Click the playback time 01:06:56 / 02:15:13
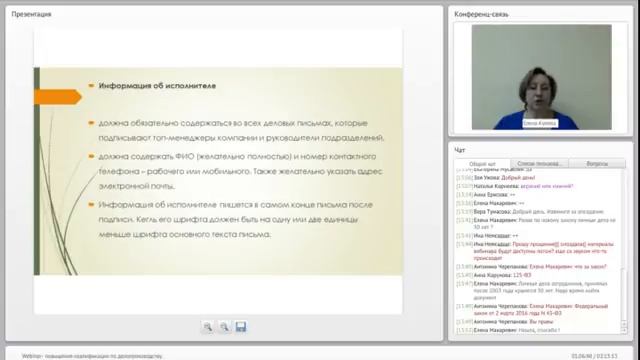The image size is (640, 360). coord(594,356)
